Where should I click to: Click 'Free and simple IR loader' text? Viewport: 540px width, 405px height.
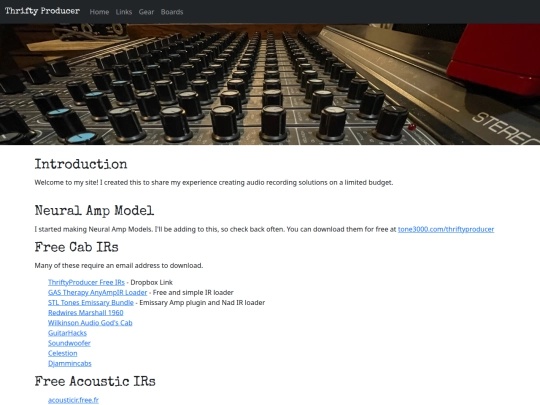[x=193, y=292]
